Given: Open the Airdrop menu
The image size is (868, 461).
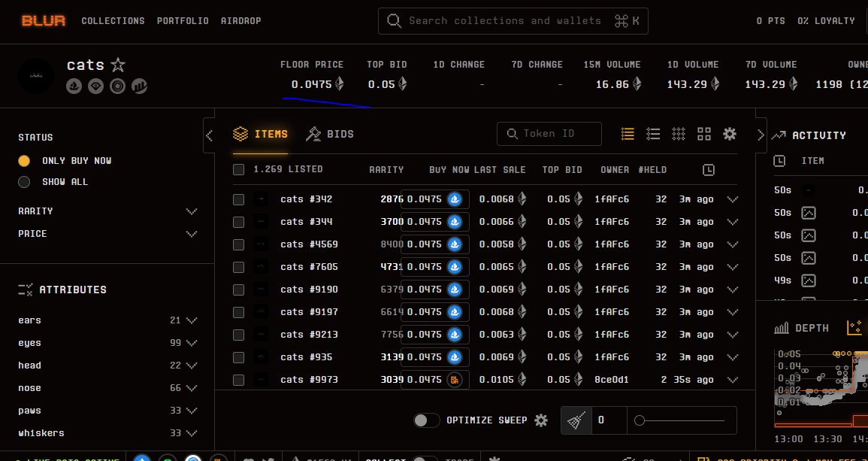Looking at the screenshot, I should click(240, 21).
